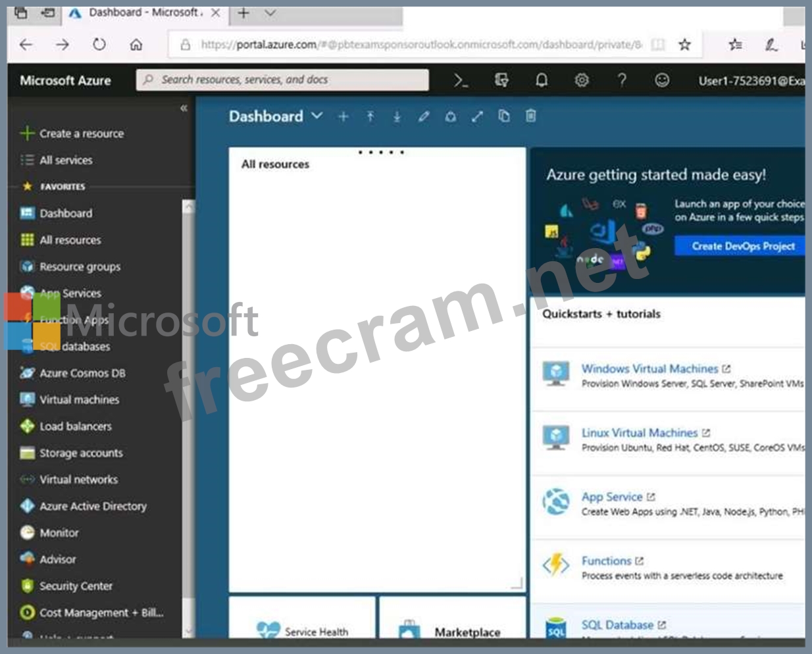Click the Marketplace tile
Viewport: 812px width, 654px height.
coord(453,618)
